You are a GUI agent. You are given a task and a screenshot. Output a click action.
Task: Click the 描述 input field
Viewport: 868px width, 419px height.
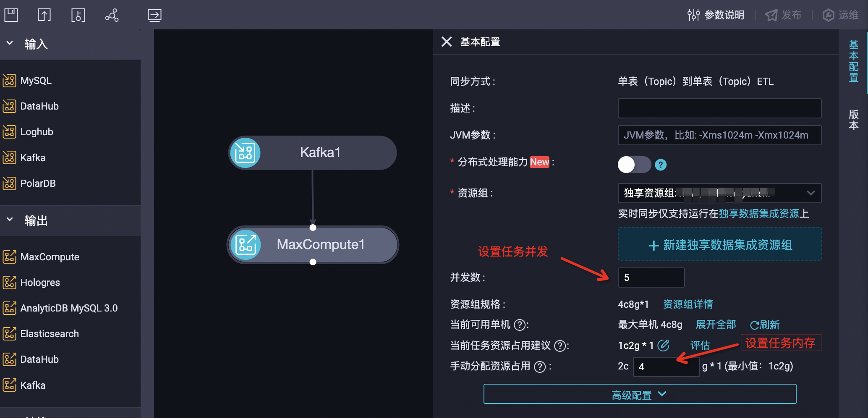coord(719,108)
